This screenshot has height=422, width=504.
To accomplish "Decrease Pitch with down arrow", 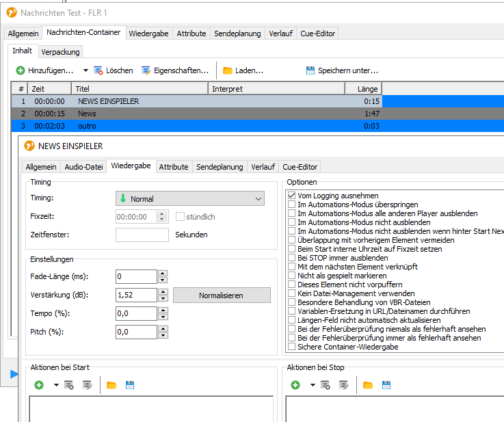I will pos(163,336).
